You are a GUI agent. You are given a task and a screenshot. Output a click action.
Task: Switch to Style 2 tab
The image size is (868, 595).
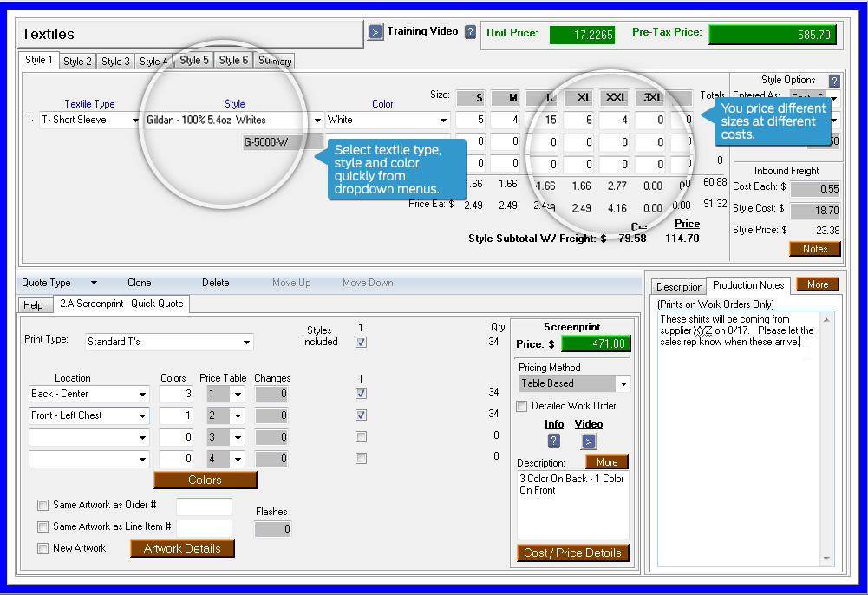pyautogui.click(x=77, y=61)
